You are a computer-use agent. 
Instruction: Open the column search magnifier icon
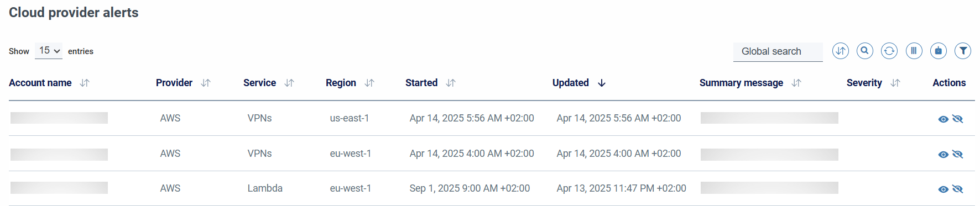(865, 51)
